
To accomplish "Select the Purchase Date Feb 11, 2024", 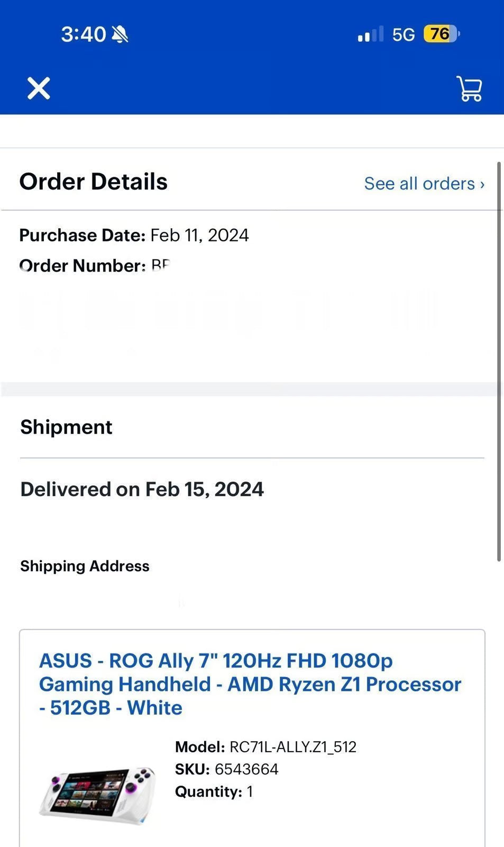I will [134, 235].
